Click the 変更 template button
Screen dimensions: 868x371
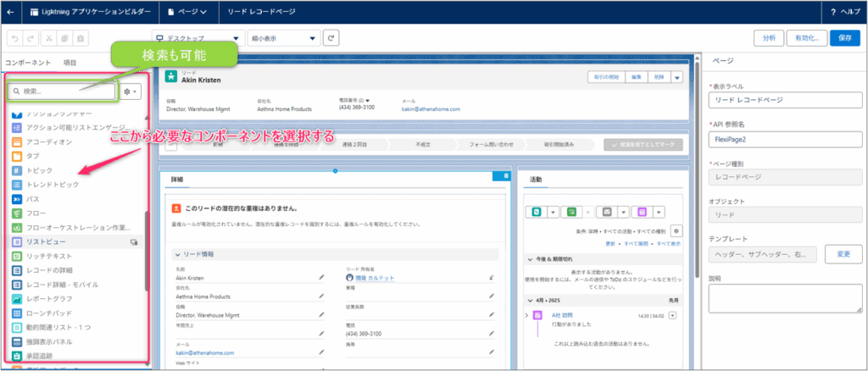click(x=843, y=253)
